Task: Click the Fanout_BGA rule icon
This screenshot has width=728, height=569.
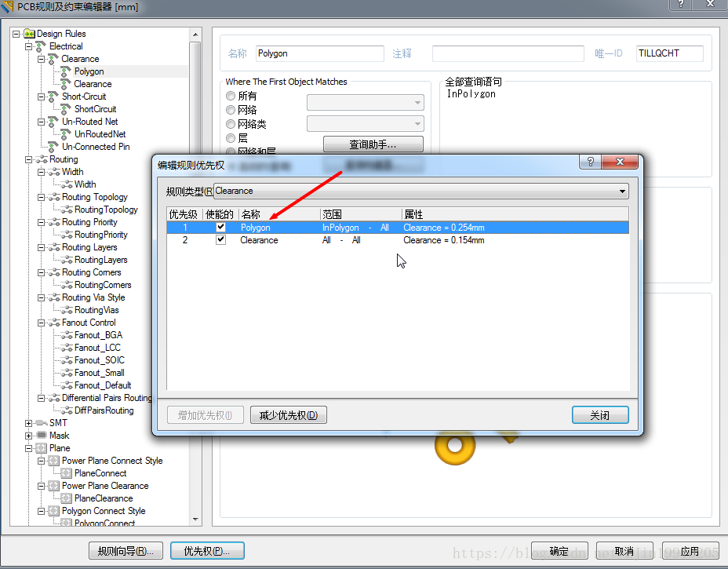Action: 67,335
